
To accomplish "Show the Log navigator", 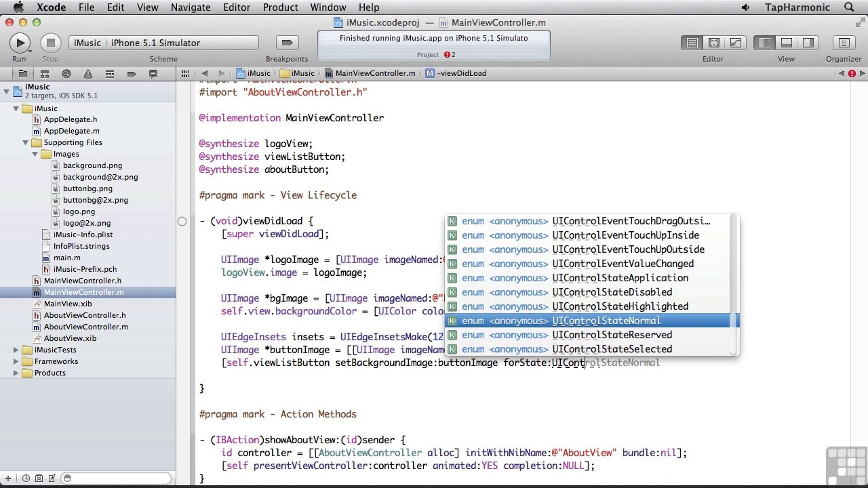I will click(x=153, y=73).
